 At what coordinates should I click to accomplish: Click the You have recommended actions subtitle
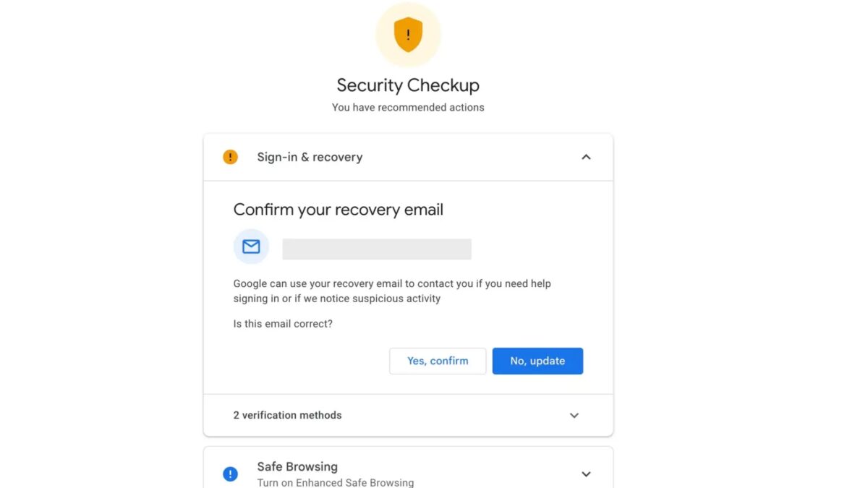pyautogui.click(x=407, y=107)
